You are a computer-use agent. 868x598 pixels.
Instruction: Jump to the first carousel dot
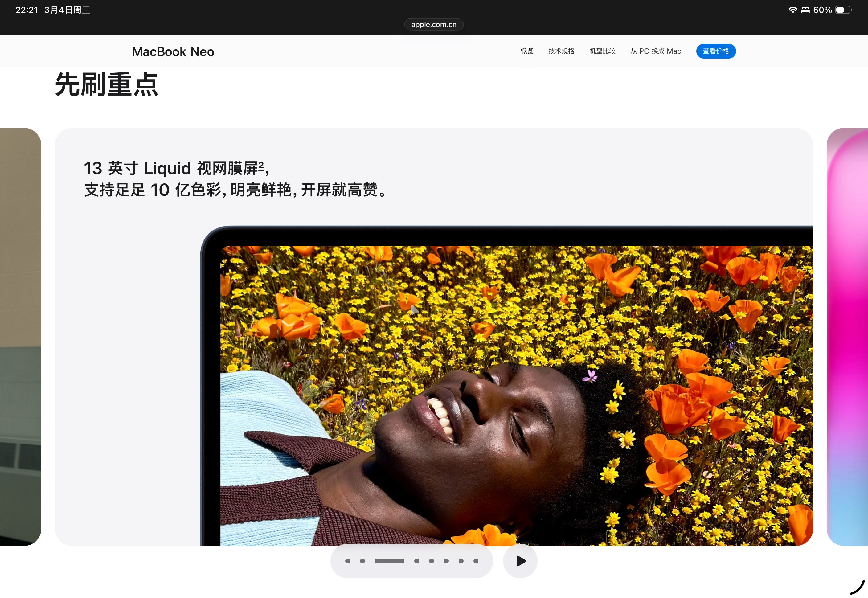348,561
